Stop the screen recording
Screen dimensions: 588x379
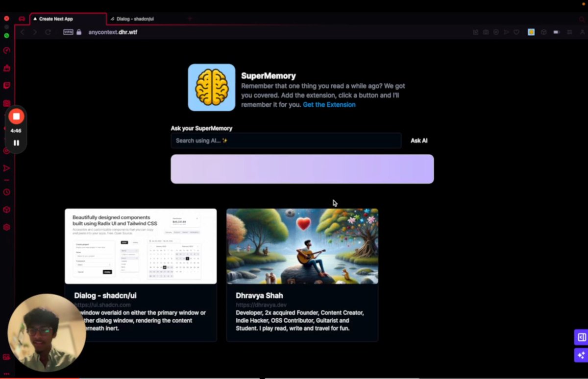(x=16, y=117)
